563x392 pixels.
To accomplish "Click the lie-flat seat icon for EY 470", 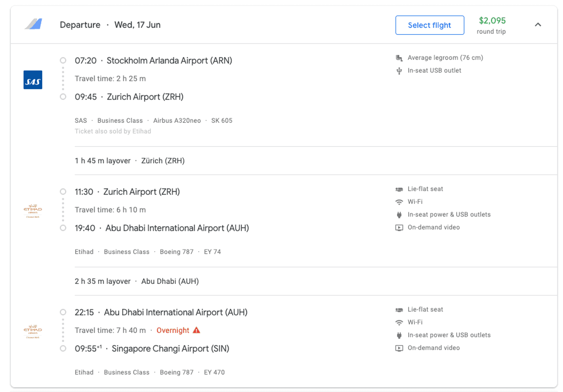I will pos(399,310).
